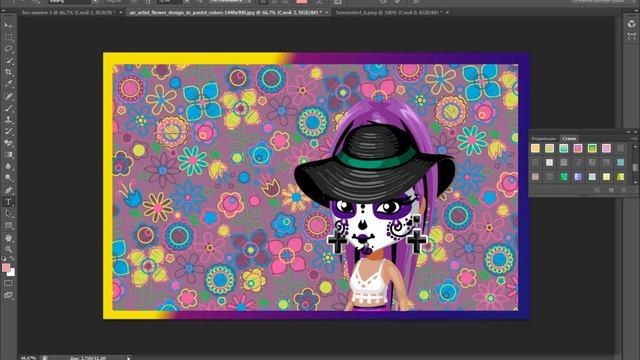
Task: Select the Rectangular Marquee tool
Action: 8,37
